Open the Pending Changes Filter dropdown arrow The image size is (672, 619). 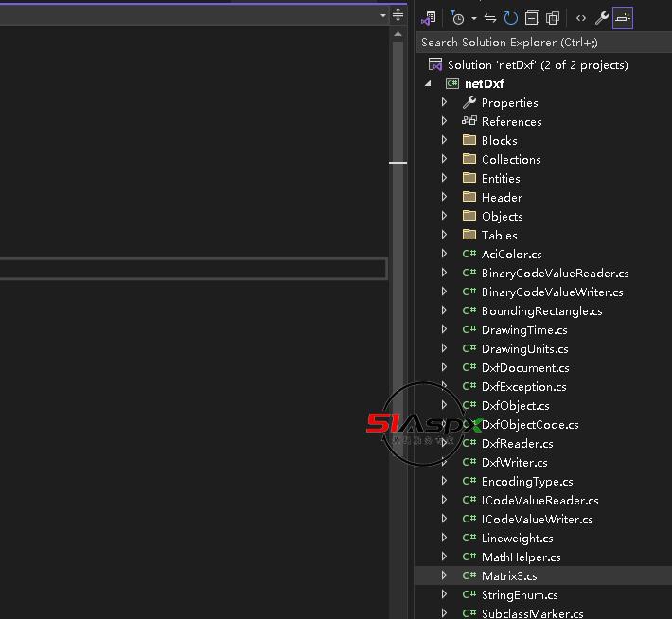(474, 18)
